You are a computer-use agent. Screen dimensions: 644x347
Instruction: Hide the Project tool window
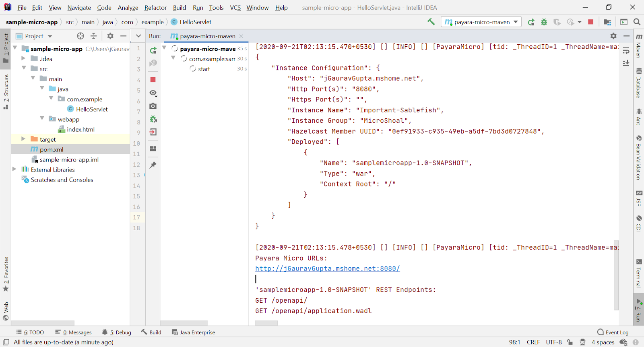click(x=124, y=36)
